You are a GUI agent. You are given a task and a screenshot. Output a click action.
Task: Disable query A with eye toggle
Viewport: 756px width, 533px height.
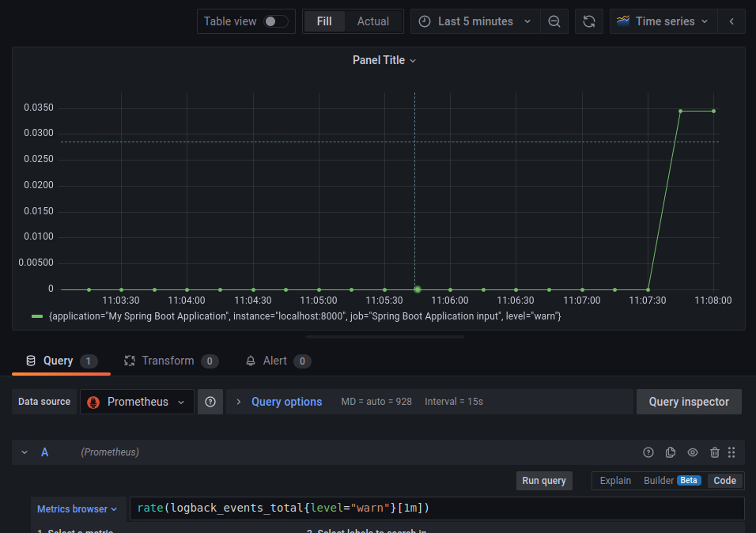(x=692, y=452)
